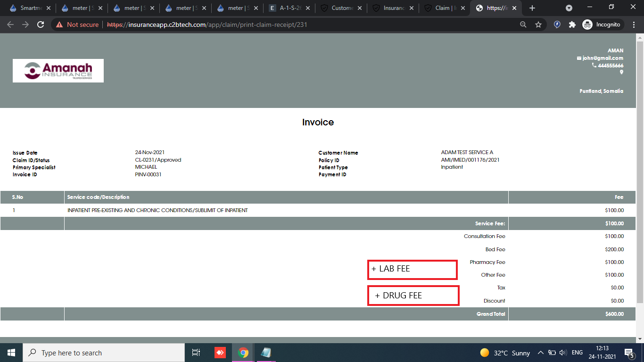Click the ENG language indicator
644x362 pixels.
[577, 353]
